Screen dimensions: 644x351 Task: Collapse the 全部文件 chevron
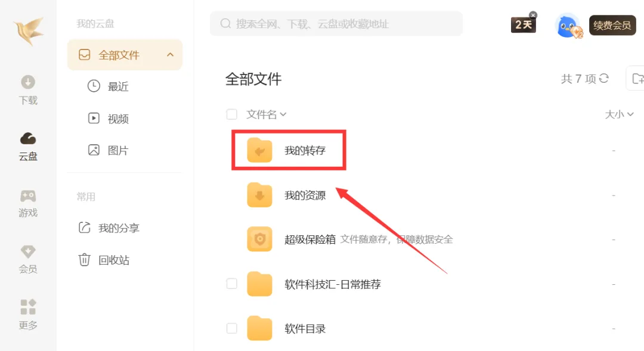170,55
